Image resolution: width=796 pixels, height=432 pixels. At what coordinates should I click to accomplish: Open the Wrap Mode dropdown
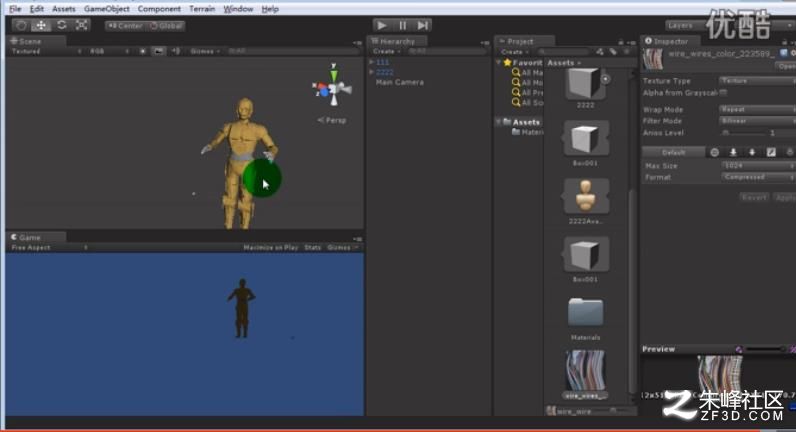[757, 109]
